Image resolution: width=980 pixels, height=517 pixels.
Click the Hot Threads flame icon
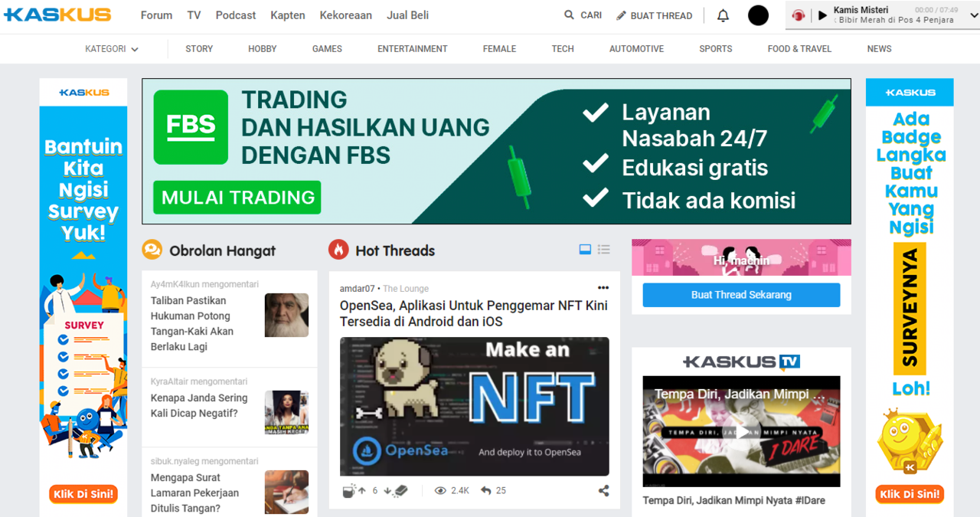point(338,250)
